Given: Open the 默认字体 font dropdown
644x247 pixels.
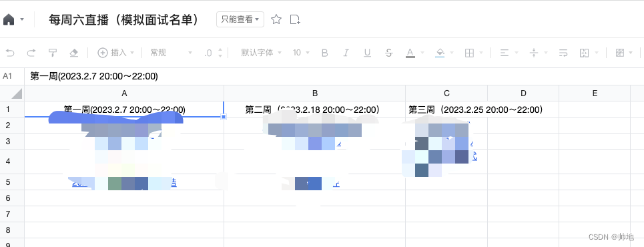Looking at the screenshot, I should pos(261,53).
